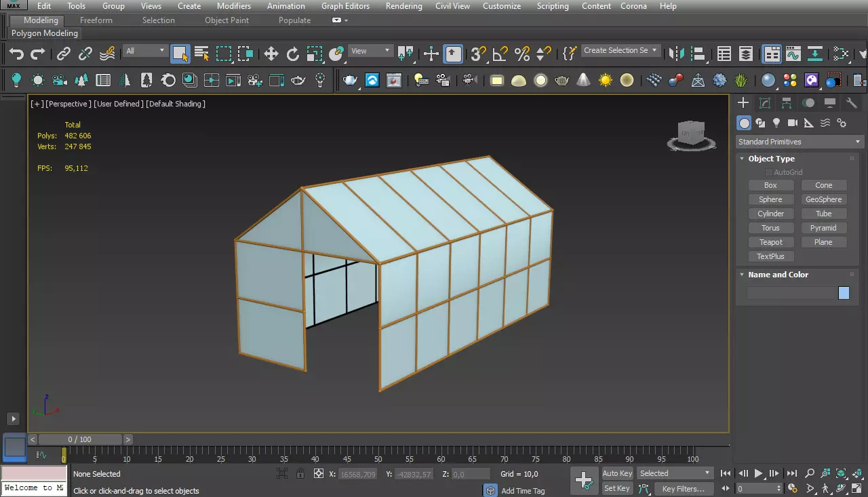Select the Space Warps category icon
Screen dimensions: 868x497
825,123
